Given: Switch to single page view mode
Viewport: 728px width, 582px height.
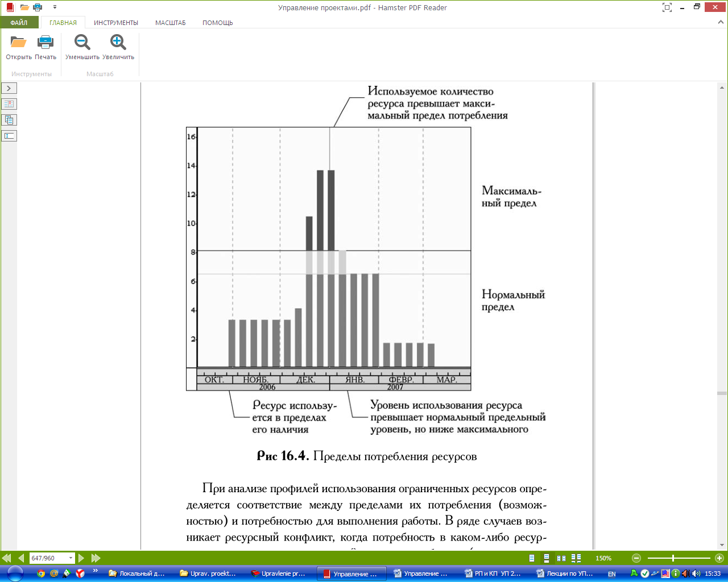Looking at the screenshot, I should coord(532,558).
